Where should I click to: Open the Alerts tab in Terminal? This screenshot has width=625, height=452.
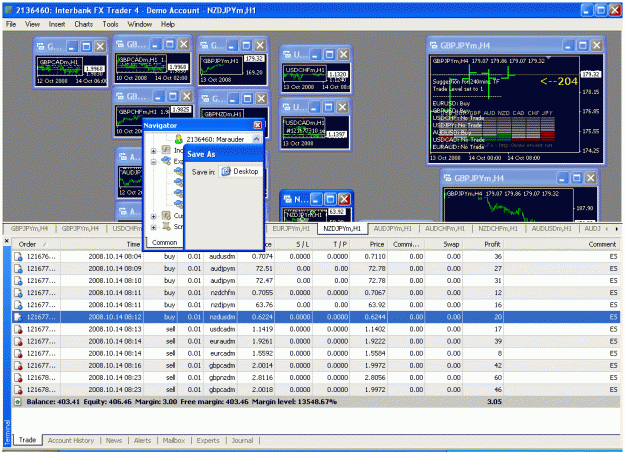142,440
